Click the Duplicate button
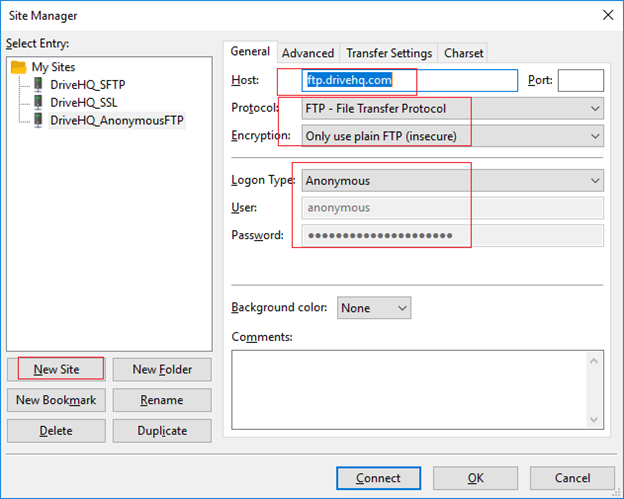Screen dimensions: 624x499 click(x=161, y=431)
